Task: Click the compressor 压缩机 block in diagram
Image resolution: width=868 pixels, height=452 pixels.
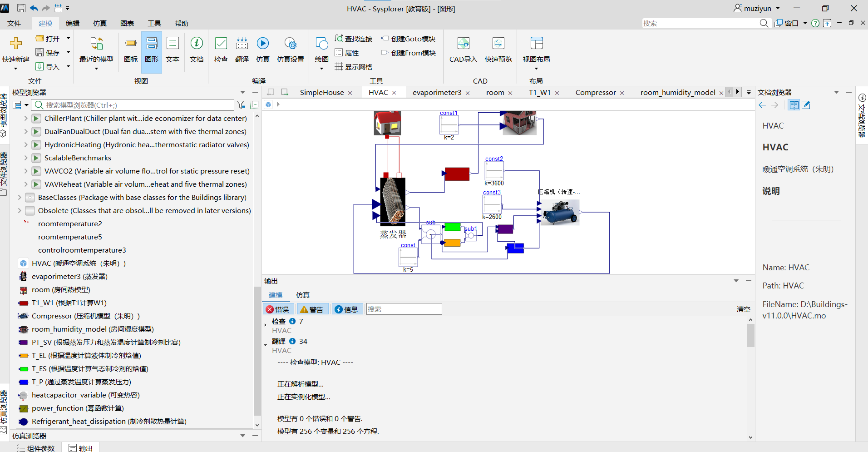Action: click(x=560, y=213)
